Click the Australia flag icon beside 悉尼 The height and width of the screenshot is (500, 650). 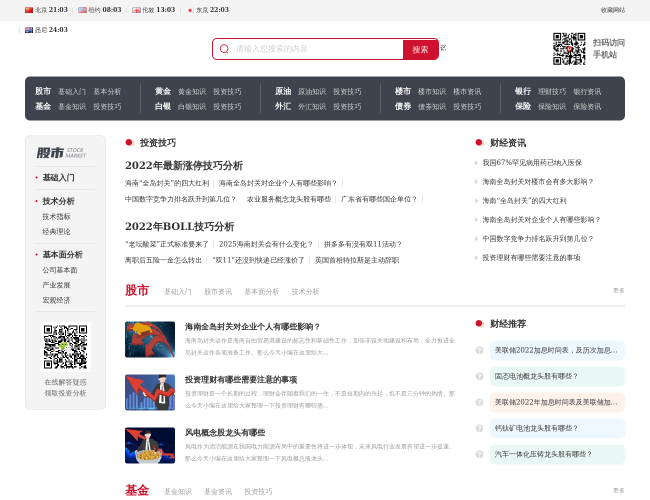[x=29, y=30]
